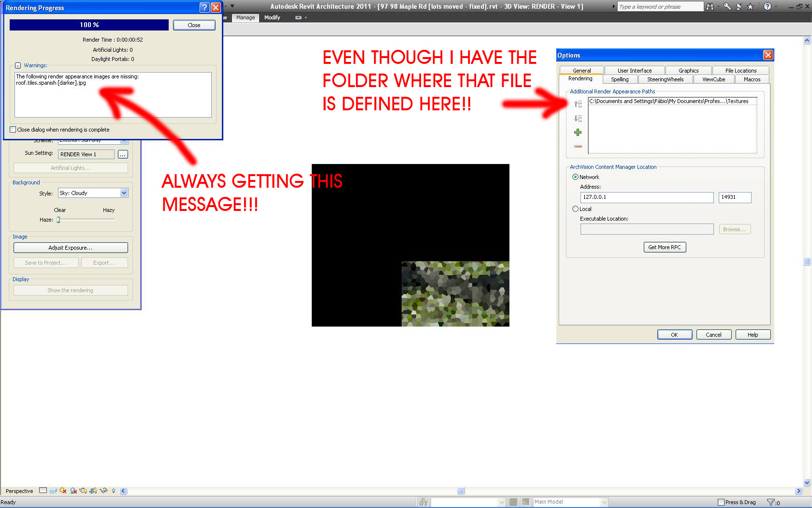Image resolution: width=812 pixels, height=508 pixels.
Task: Switch to the ViewCube tab
Action: tap(713, 79)
